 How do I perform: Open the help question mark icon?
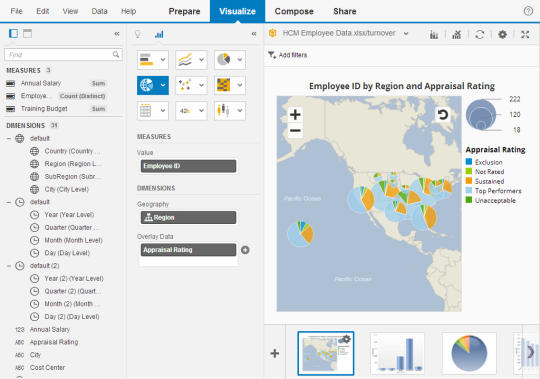click(x=528, y=11)
